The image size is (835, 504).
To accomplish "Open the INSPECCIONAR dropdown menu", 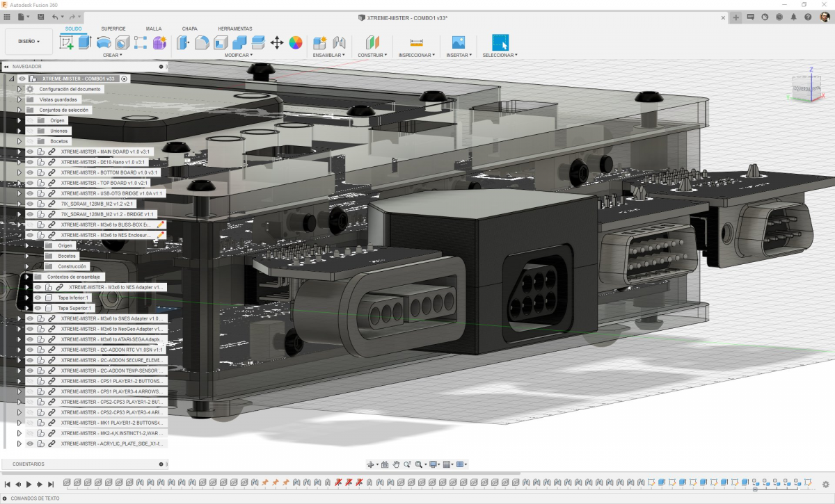I will pos(417,55).
